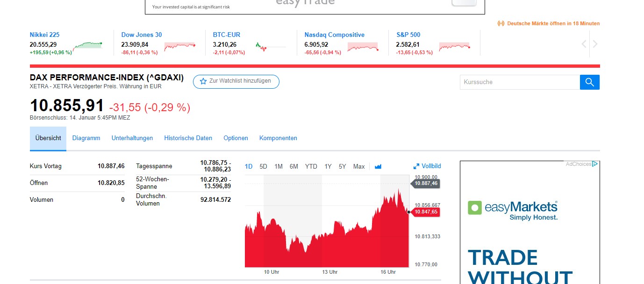
Task: Open the Nikkei 225 index link
Action: (44, 35)
